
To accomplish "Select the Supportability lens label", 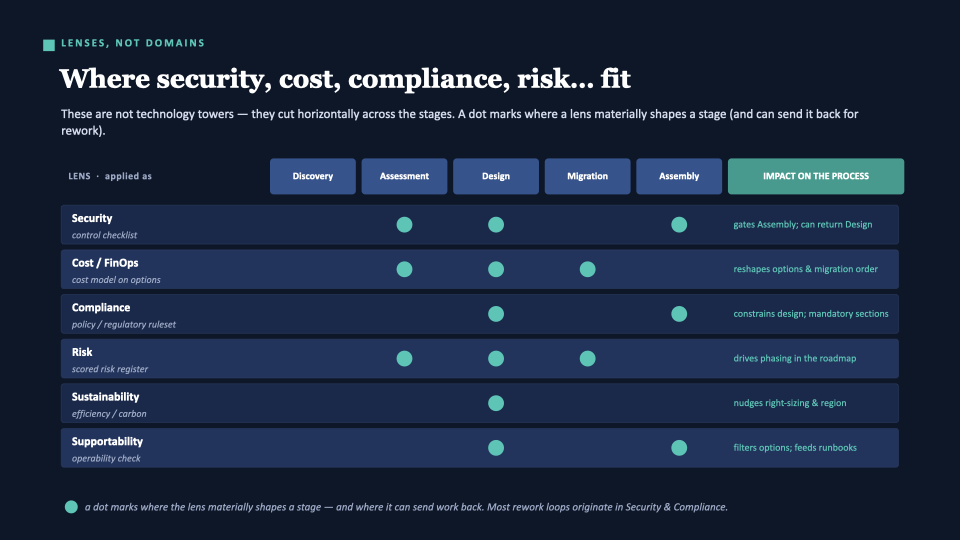I will [107, 442].
